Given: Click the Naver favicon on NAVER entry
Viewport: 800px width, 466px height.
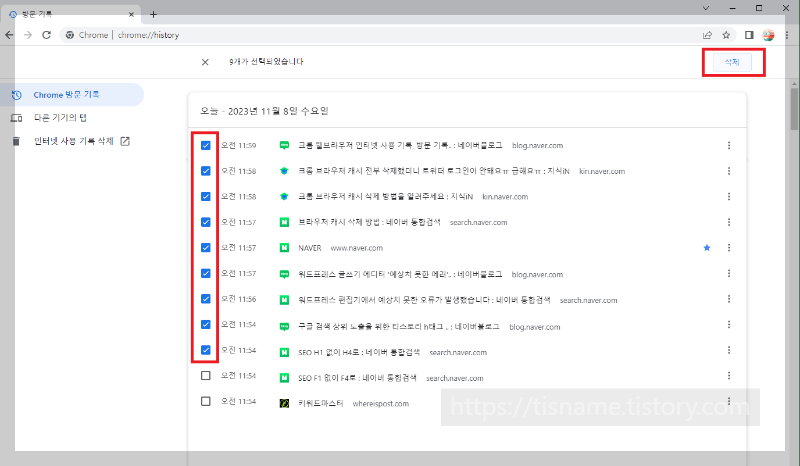Looking at the screenshot, I should [284, 248].
